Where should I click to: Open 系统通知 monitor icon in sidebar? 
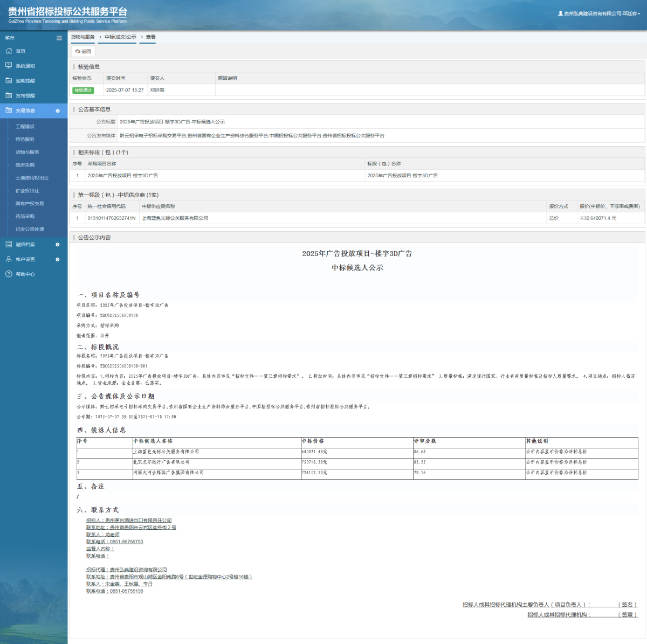point(9,66)
